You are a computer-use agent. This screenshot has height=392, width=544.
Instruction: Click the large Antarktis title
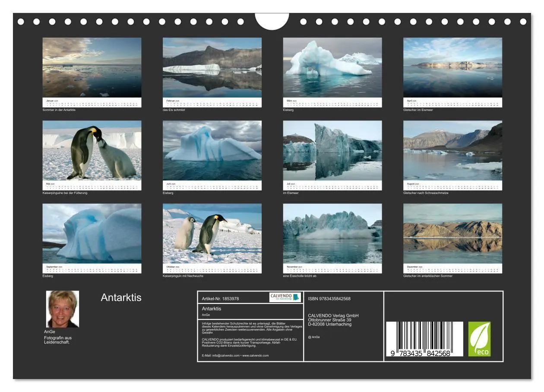(x=121, y=297)
